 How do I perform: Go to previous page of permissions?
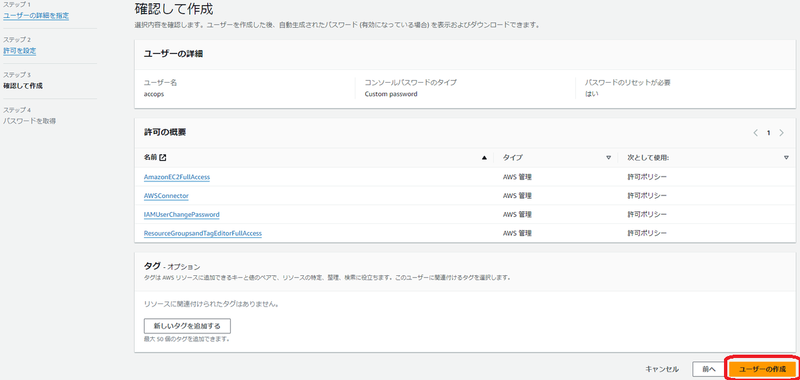pos(756,133)
